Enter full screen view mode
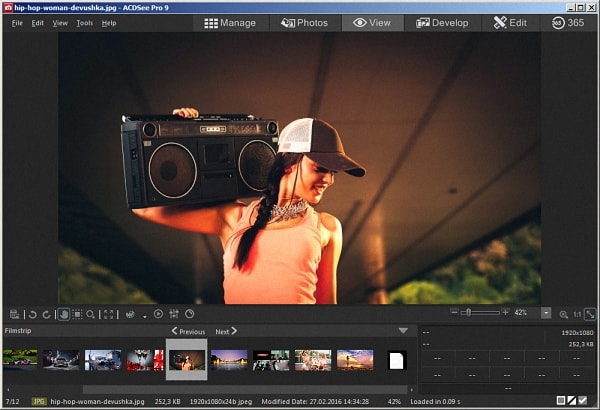The height and width of the screenshot is (410, 600). [109, 314]
